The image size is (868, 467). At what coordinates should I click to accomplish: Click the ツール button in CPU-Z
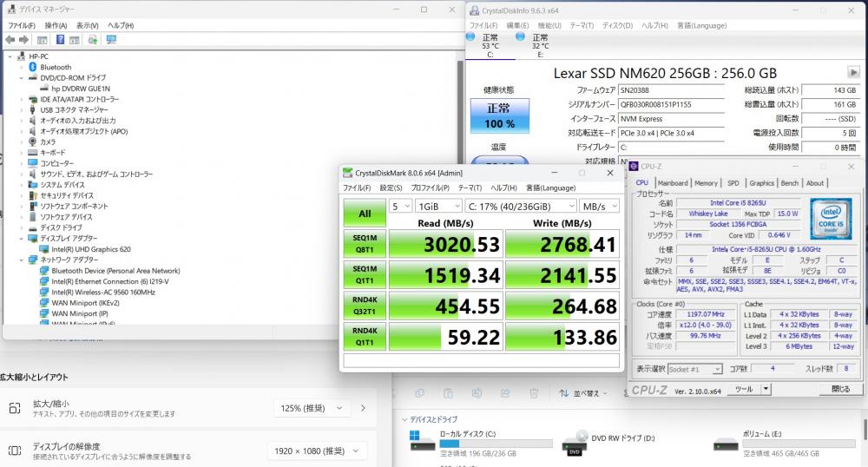pyautogui.click(x=745, y=389)
